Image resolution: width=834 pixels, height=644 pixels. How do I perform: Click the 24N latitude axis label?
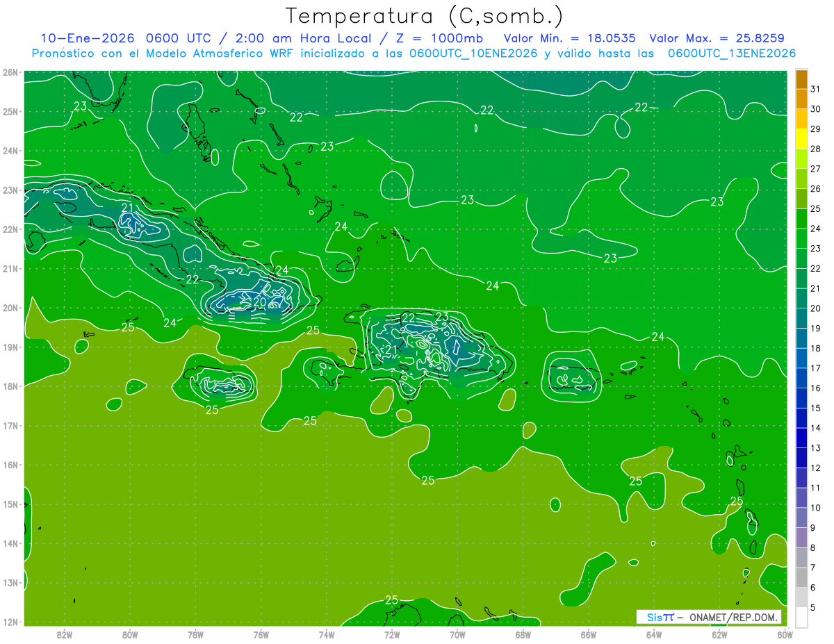tap(10, 151)
